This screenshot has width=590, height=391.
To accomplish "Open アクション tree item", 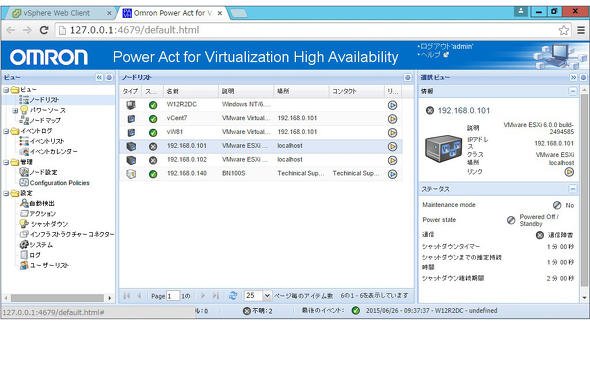I will click(x=43, y=214).
